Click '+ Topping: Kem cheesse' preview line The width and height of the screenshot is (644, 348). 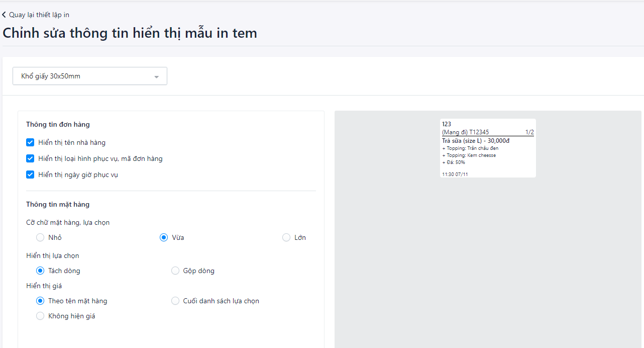[x=469, y=155]
